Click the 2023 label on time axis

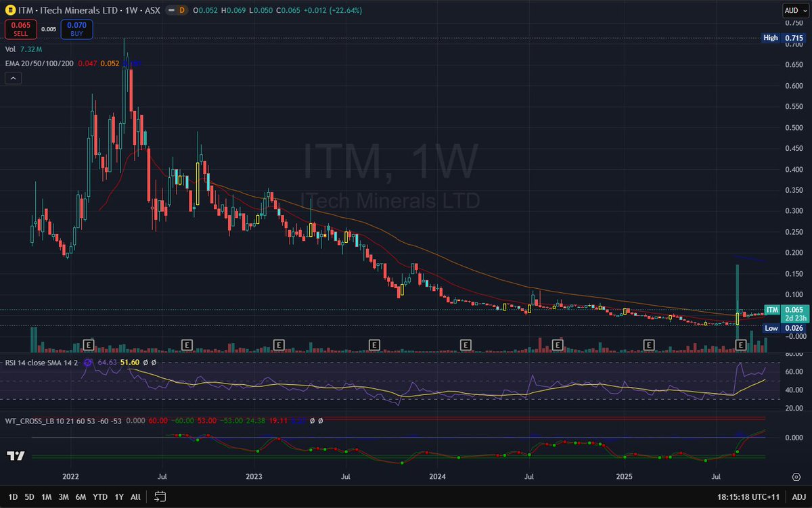[x=254, y=477]
